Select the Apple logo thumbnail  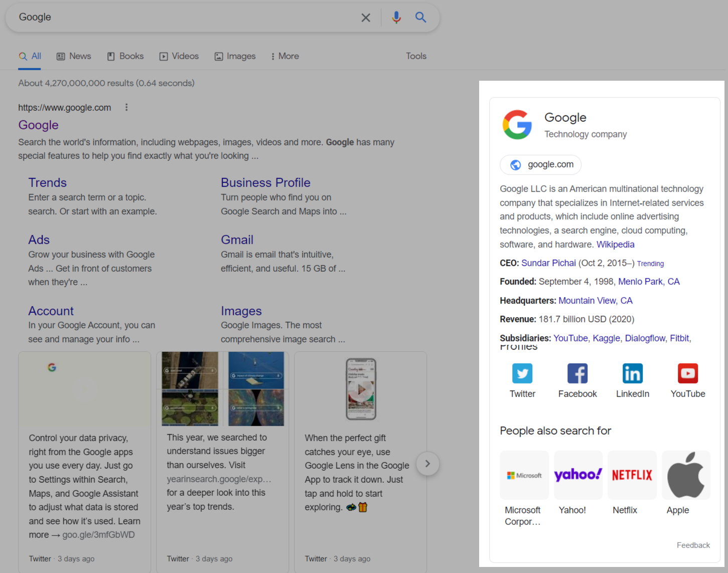pos(686,475)
